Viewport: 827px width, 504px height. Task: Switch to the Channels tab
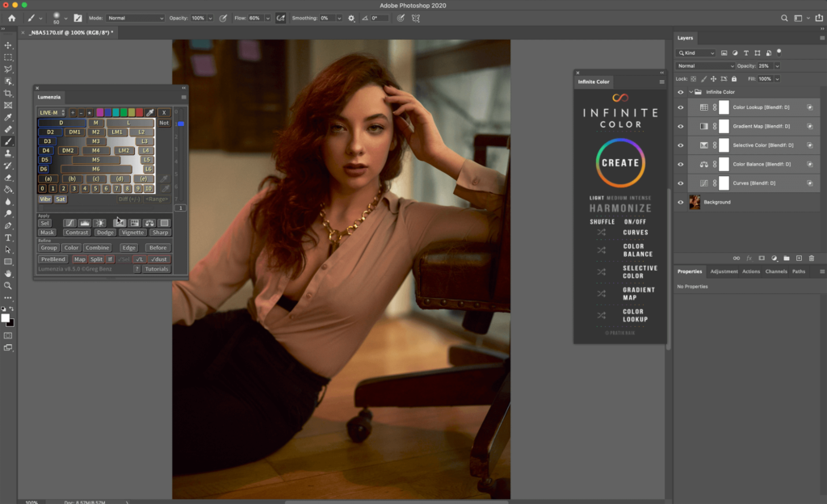(775, 271)
